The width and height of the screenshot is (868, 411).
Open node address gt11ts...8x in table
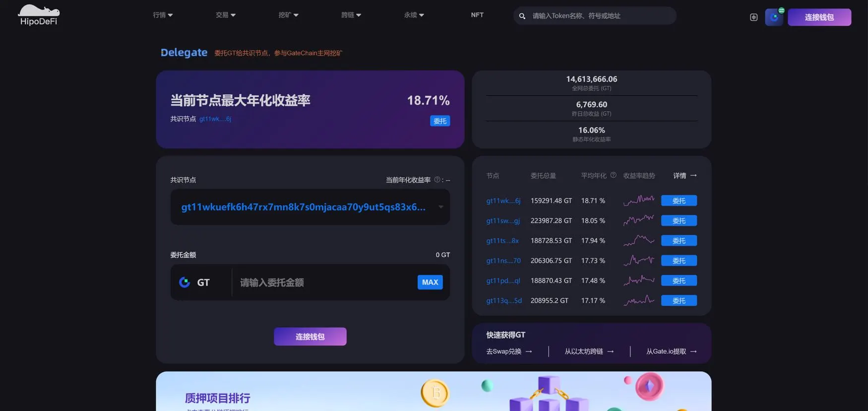[x=502, y=241]
